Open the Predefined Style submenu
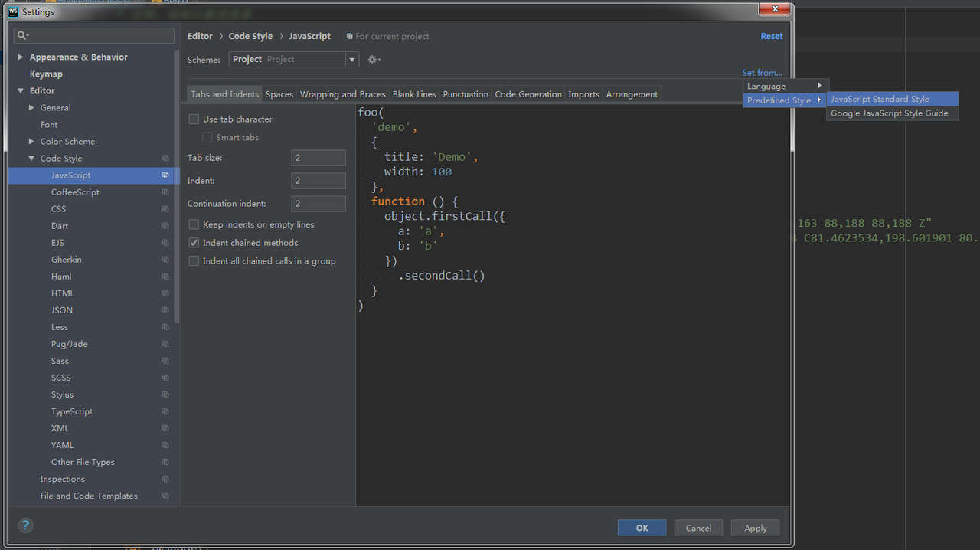The width and height of the screenshot is (980, 550). (786, 100)
